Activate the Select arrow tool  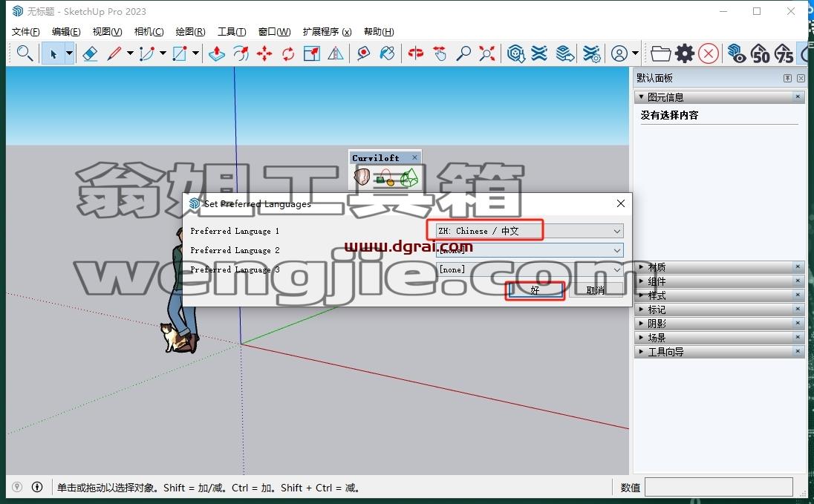53,53
